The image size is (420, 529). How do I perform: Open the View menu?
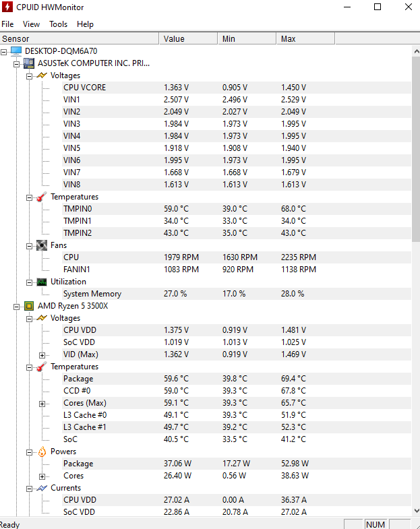[x=32, y=24]
